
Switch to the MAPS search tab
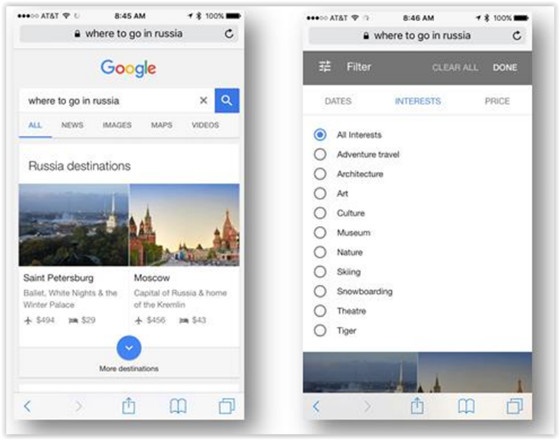161,125
